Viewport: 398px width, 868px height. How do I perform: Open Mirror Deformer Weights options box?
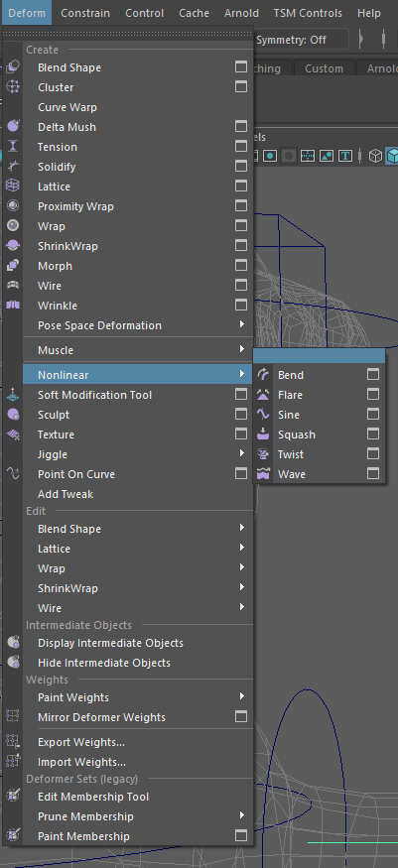(x=241, y=717)
